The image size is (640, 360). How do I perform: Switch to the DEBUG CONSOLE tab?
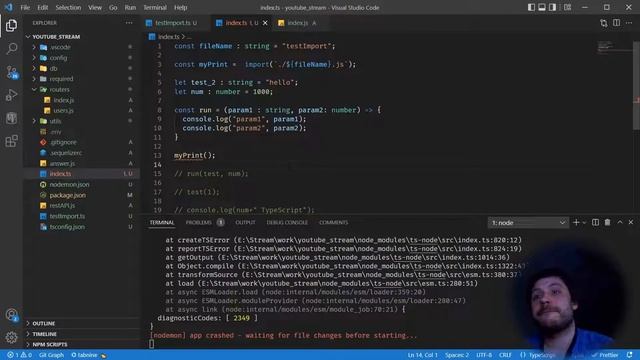(x=287, y=222)
